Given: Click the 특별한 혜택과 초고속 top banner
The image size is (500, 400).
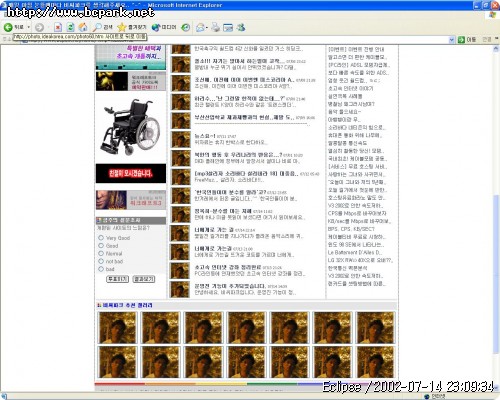Looking at the screenshot, I should click(x=131, y=57).
